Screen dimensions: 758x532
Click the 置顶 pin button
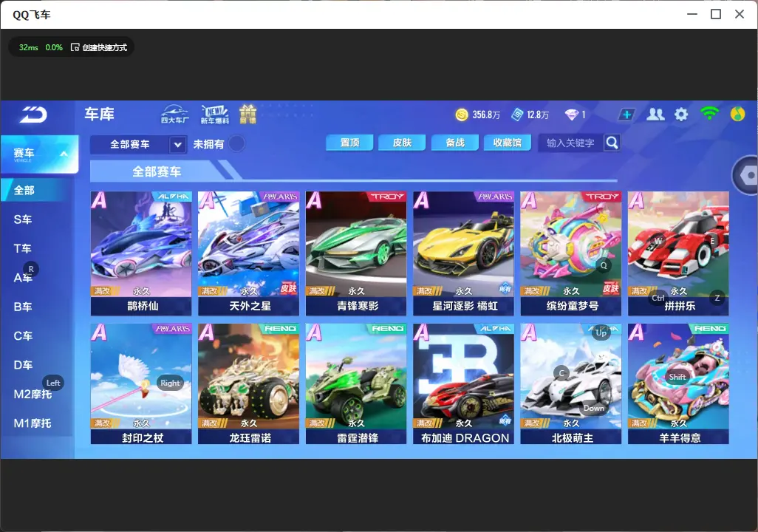tap(349, 143)
